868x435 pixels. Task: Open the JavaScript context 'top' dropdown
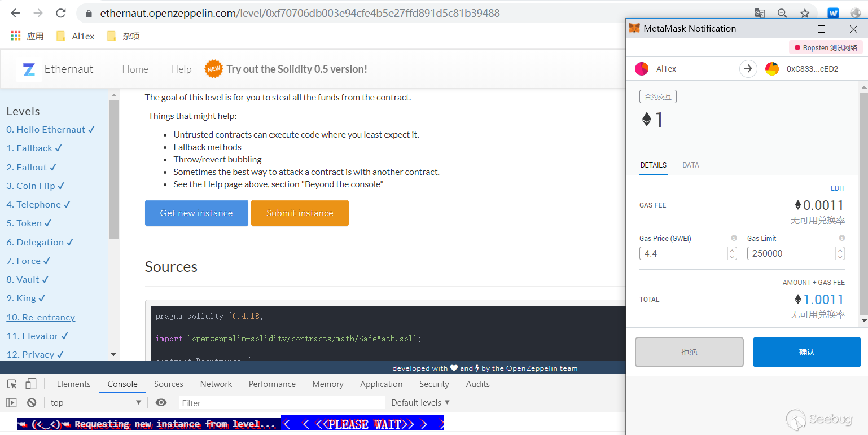click(95, 403)
